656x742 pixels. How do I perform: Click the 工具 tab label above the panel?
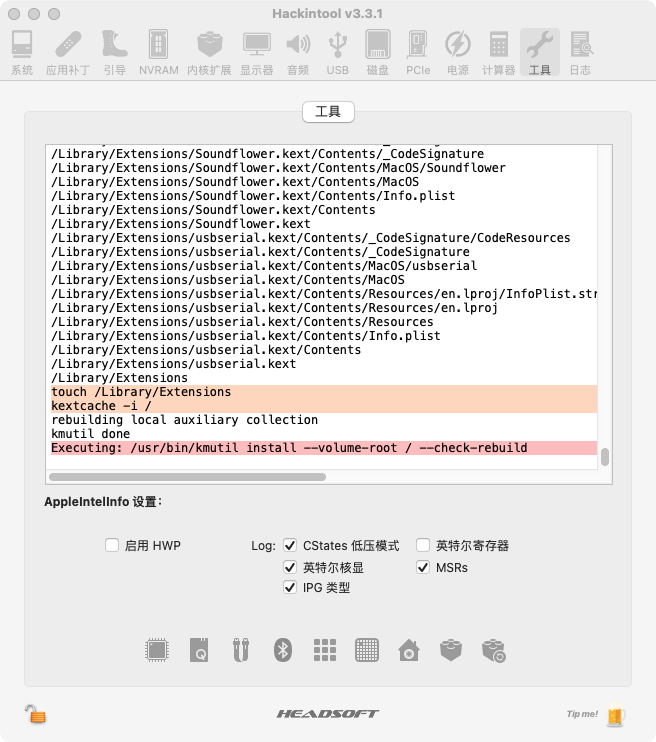point(328,112)
